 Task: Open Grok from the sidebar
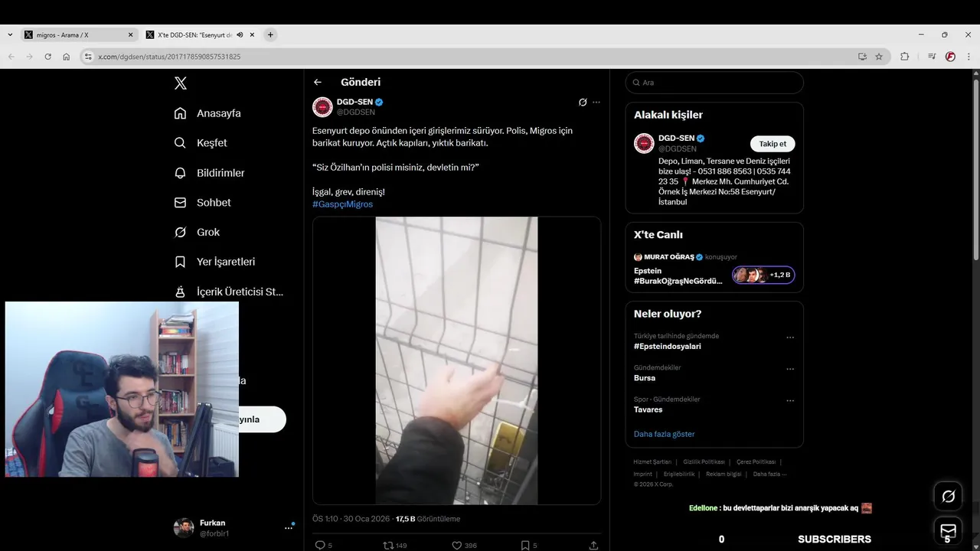coord(197,232)
